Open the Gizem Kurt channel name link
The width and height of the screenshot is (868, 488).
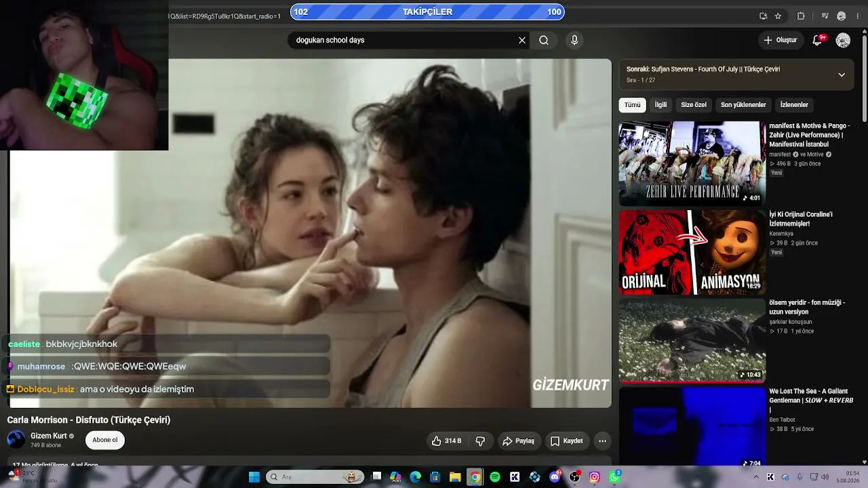point(49,436)
